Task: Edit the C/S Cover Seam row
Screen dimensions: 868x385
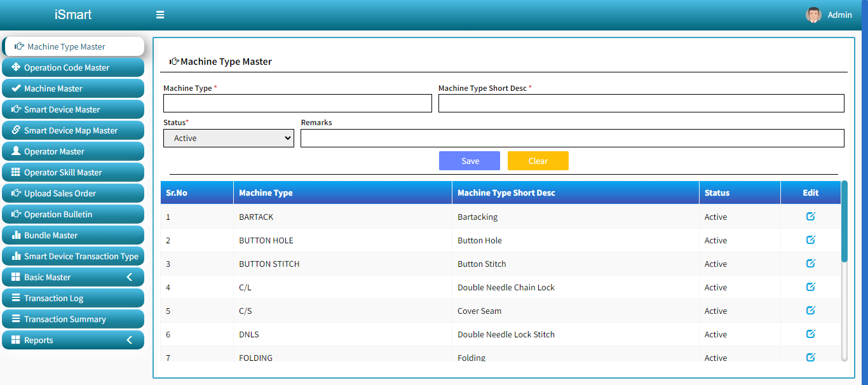Action: [x=810, y=311]
